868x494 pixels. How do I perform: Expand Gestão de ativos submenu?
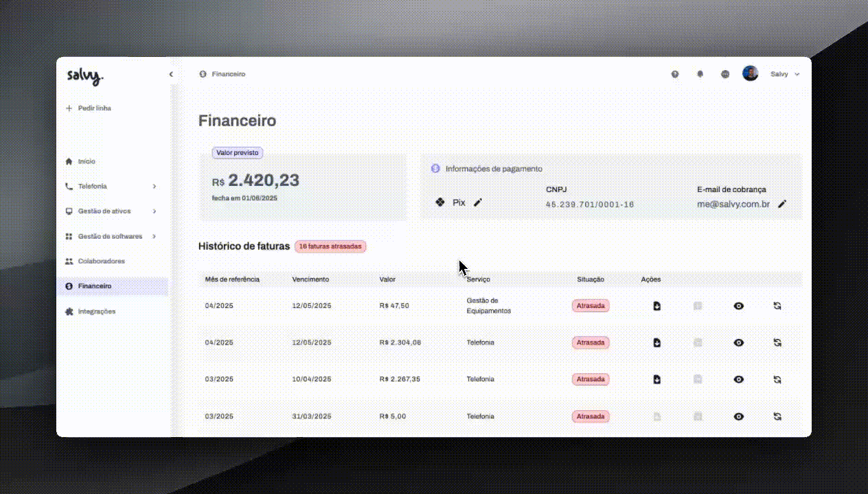pyautogui.click(x=154, y=211)
